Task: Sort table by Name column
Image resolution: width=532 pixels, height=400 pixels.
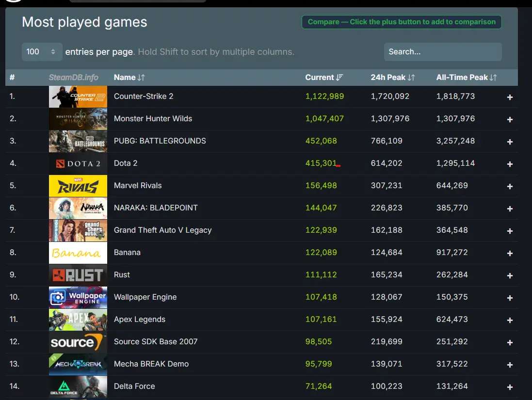Action: click(x=129, y=78)
